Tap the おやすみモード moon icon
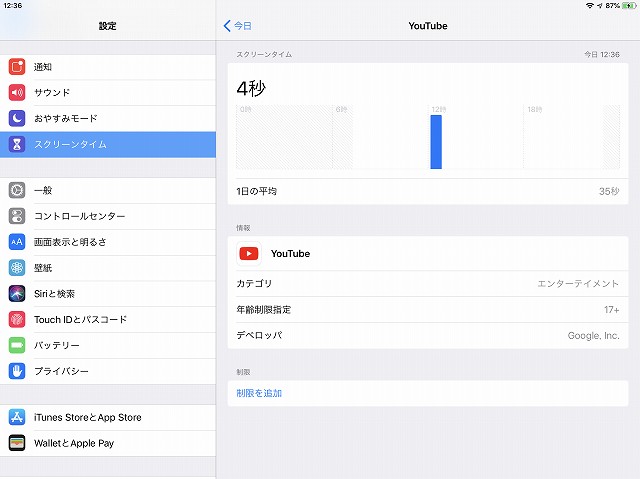The height and width of the screenshot is (479, 640). [17, 118]
